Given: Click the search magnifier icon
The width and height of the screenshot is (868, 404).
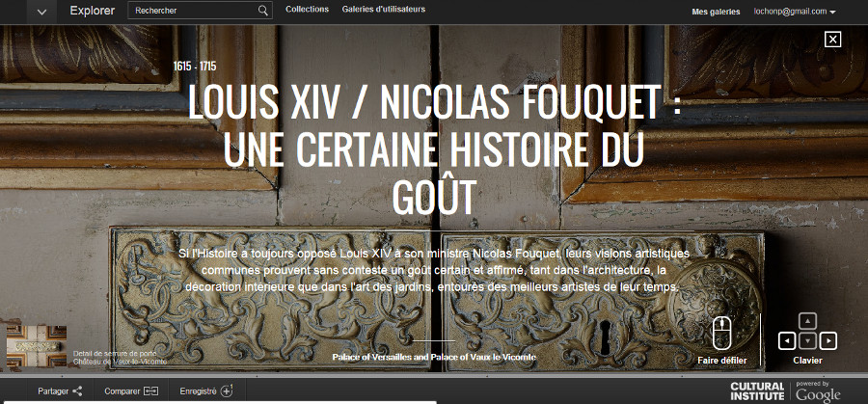Looking at the screenshot, I should tap(263, 11).
